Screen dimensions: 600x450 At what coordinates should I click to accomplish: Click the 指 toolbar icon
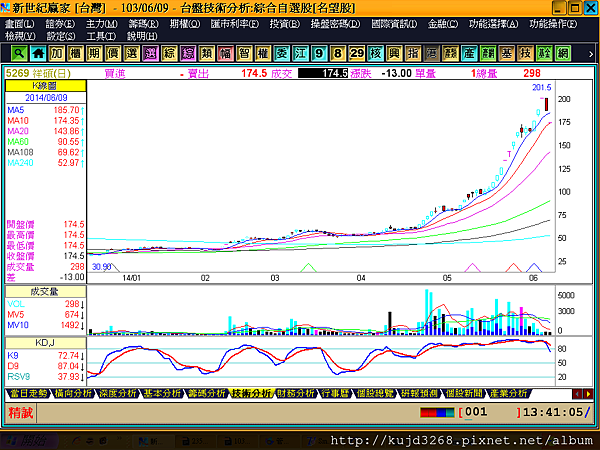[413, 53]
